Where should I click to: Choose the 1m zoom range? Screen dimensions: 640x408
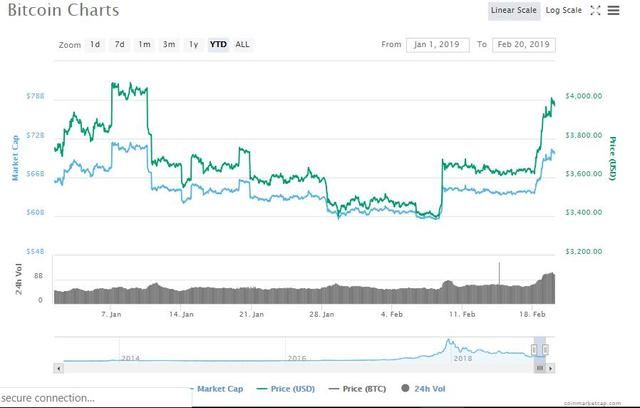(144, 45)
